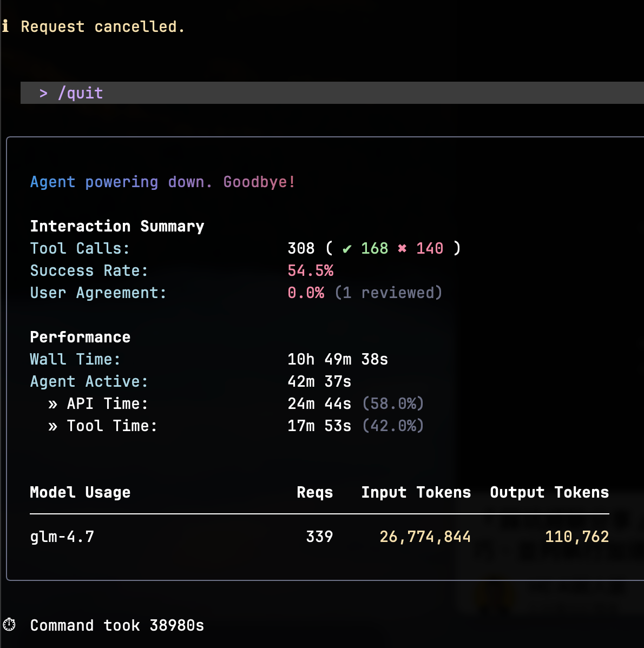Click the Input Tokens column header
Viewport: 644px width, 648px height.
(416, 492)
